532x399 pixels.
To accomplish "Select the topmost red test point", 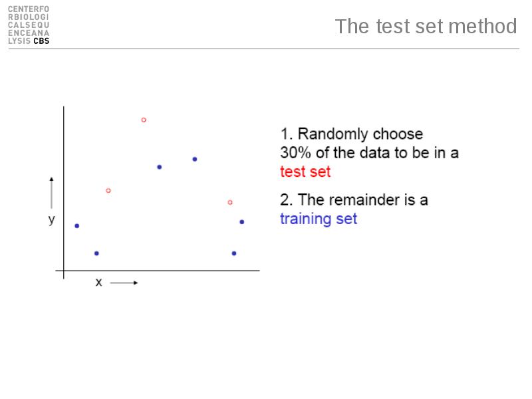I will pos(144,120).
